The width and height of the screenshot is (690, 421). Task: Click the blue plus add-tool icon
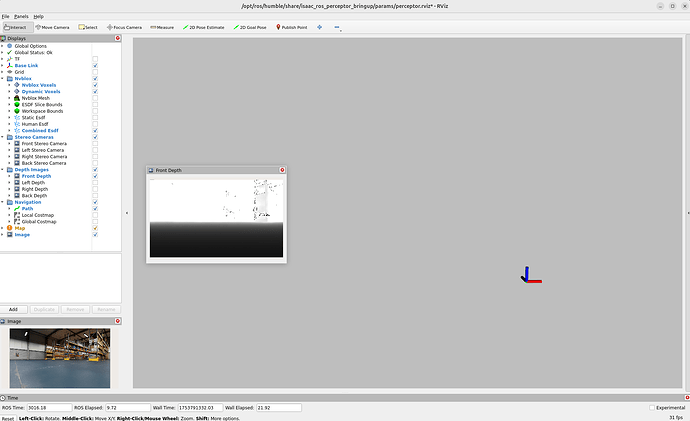319,27
